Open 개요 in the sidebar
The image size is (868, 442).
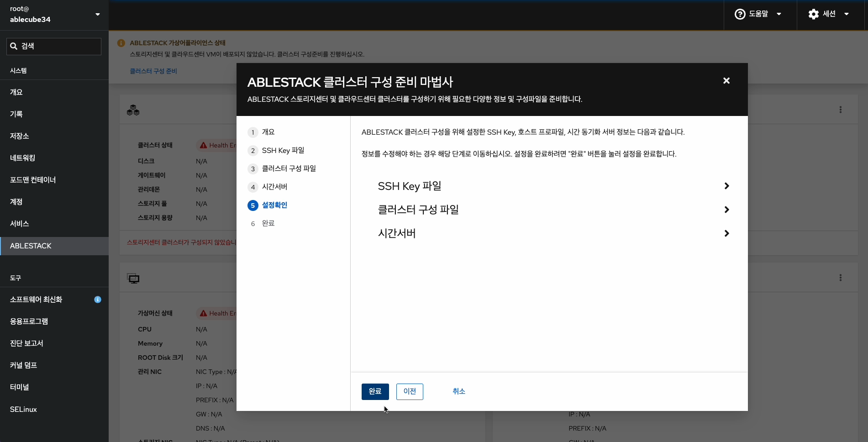point(54,92)
